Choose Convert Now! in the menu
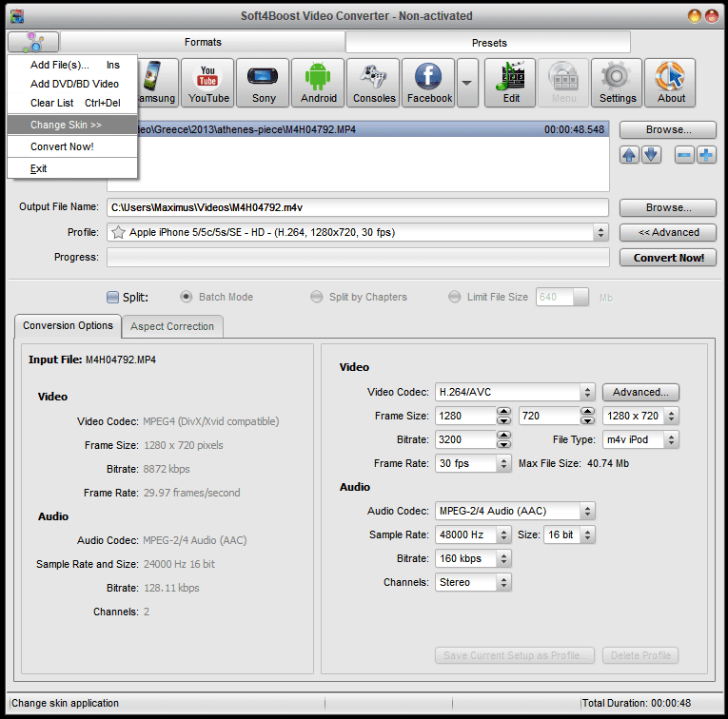Screen dimensions: 728x719 click(72, 146)
